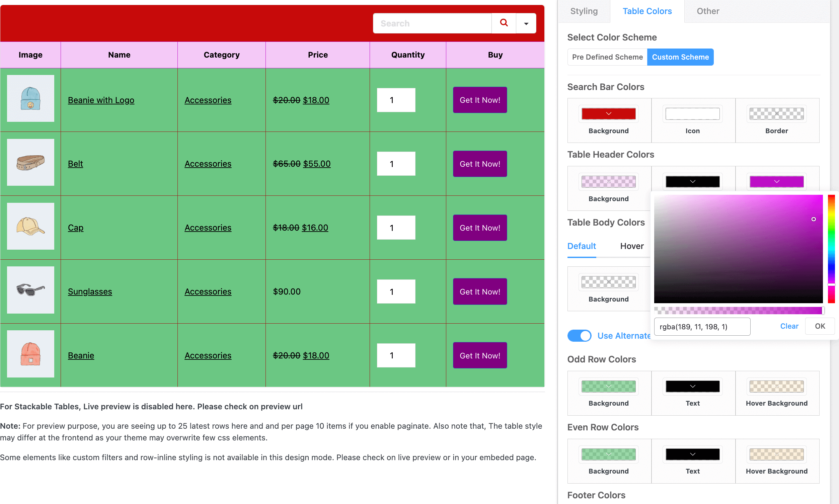The image size is (839, 504).
Task: Click OK to confirm color selection
Action: pyautogui.click(x=820, y=326)
